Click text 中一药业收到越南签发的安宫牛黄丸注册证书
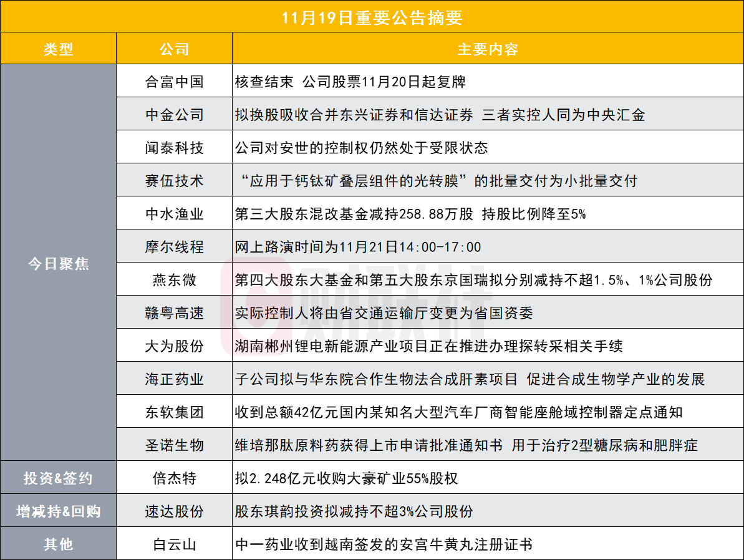 (x=384, y=544)
